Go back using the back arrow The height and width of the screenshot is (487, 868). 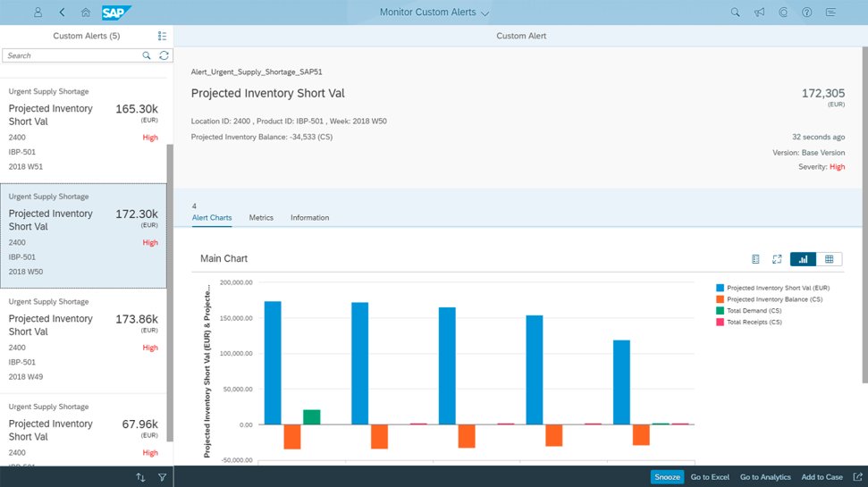[62, 13]
